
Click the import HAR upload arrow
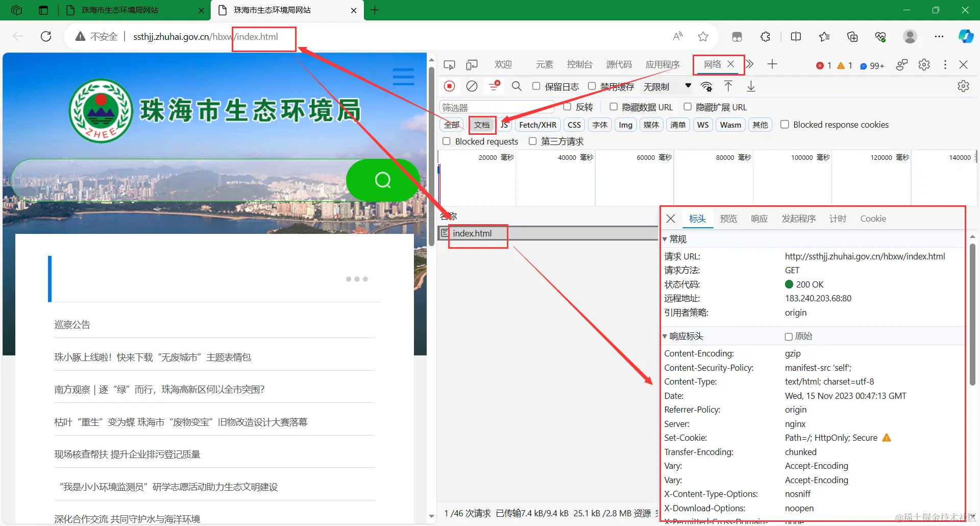pos(728,86)
